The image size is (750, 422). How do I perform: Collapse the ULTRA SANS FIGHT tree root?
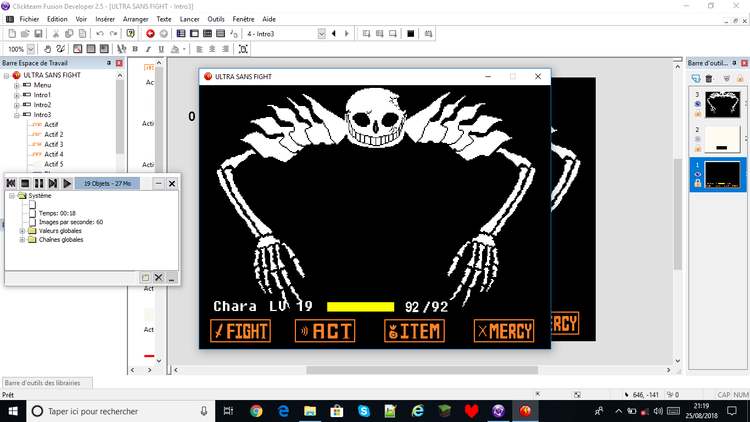point(7,75)
